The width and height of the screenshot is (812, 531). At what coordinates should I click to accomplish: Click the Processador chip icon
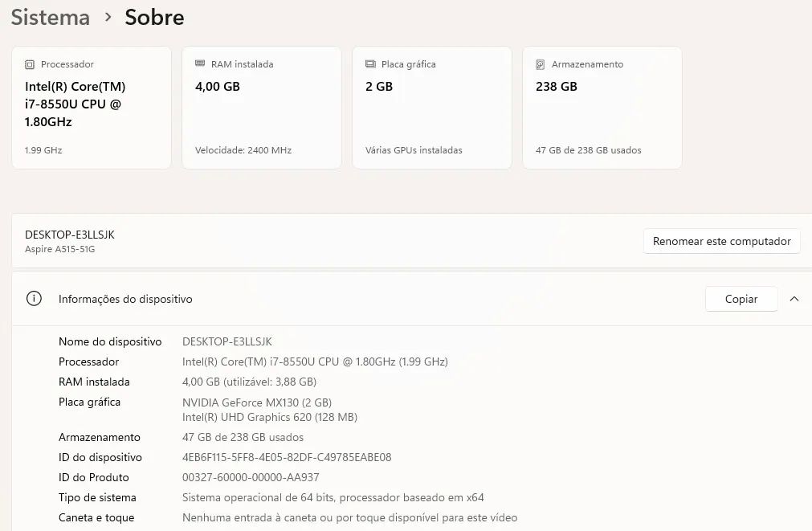(30, 64)
